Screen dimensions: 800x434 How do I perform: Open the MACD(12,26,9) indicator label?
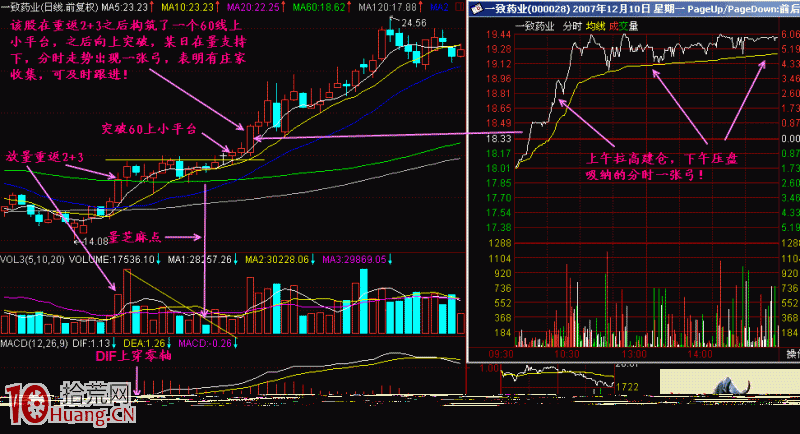(34, 343)
